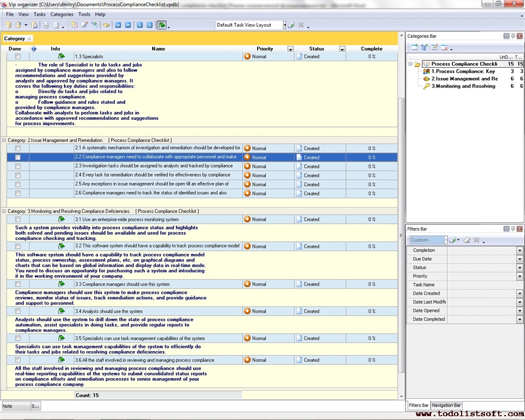Viewport: 525px width, 420px height.
Task: Click the eraser clear-filter icon in Filters Bar
Action: [x=466, y=240]
